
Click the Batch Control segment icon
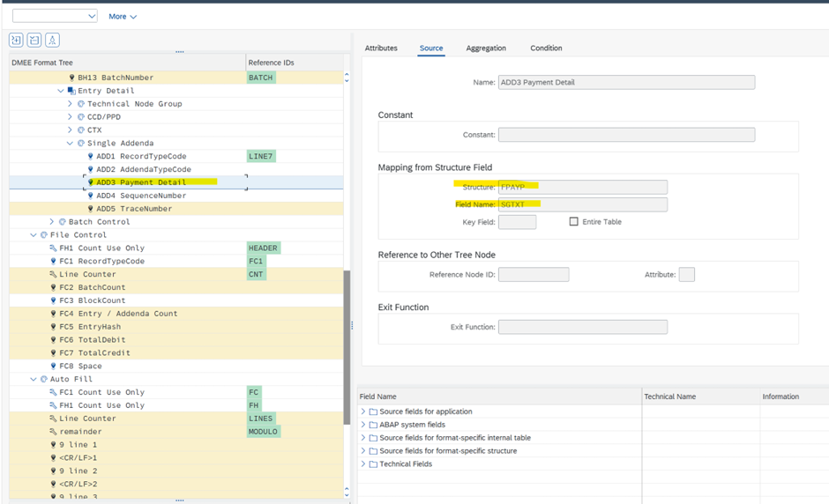[x=63, y=222]
